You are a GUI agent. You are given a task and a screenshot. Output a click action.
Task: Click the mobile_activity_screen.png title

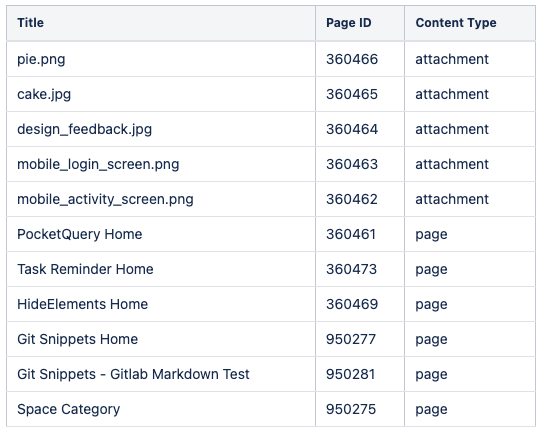tap(105, 200)
